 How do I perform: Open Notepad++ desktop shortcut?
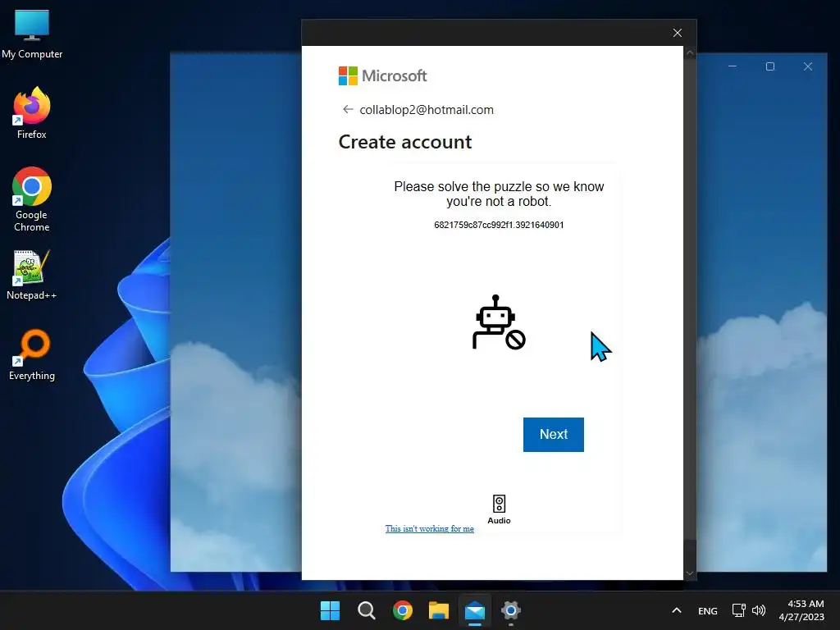[32, 275]
